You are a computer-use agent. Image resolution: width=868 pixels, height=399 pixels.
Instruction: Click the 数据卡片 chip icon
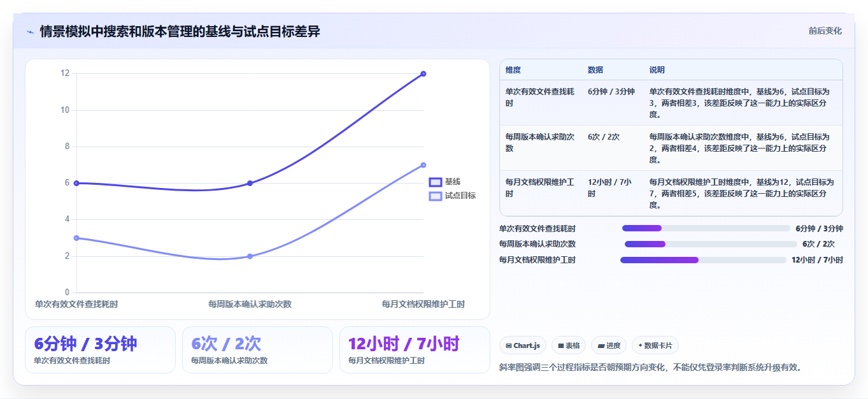pos(640,345)
